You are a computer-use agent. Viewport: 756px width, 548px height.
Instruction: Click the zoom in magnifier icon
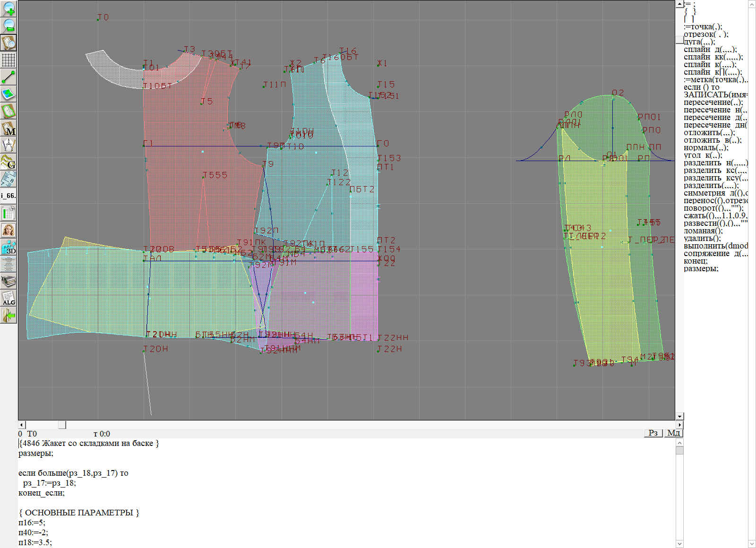(9, 9)
